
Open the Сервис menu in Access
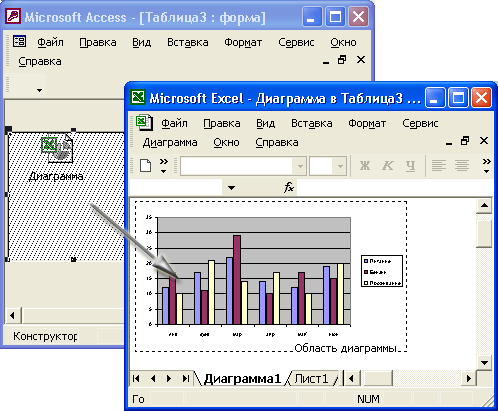tap(296, 42)
